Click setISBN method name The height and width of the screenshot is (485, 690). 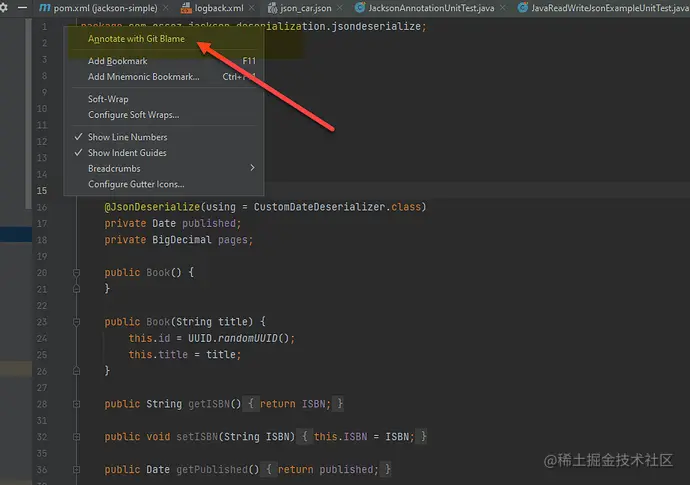(x=197, y=437)
